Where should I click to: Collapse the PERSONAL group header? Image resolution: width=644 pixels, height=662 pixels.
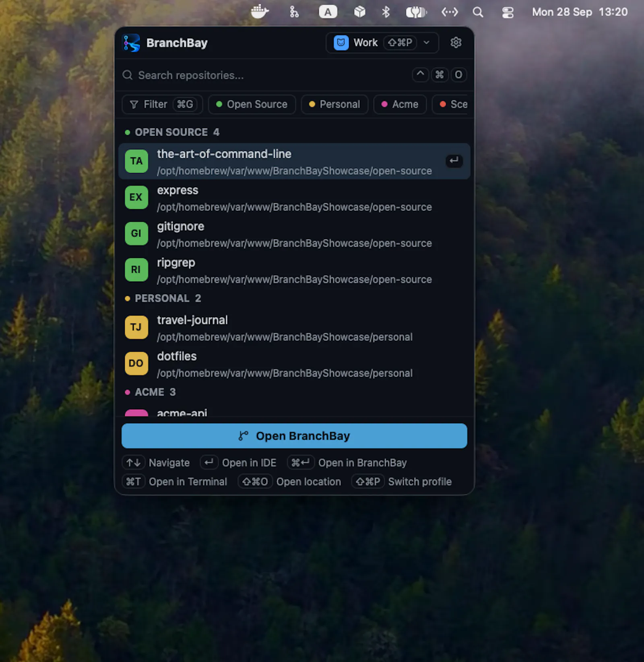pyautogui.click(x=163, y=299)
